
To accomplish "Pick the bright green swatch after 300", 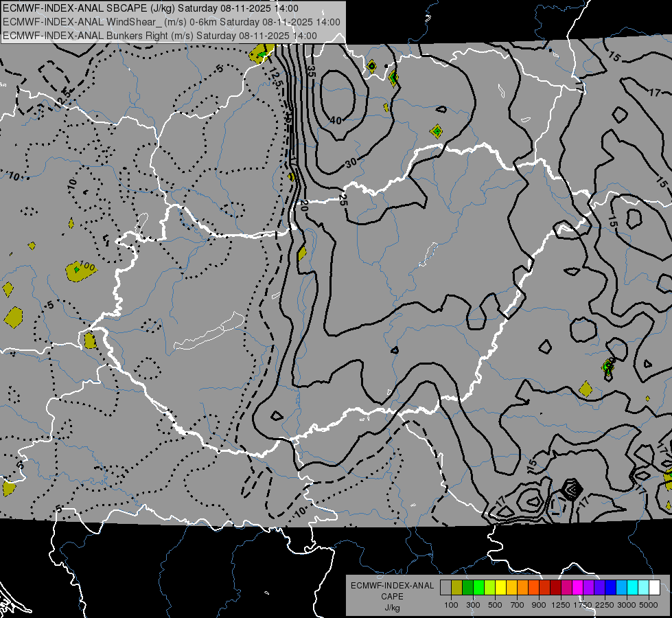I will pyautogui.click(x=478, y=587).
